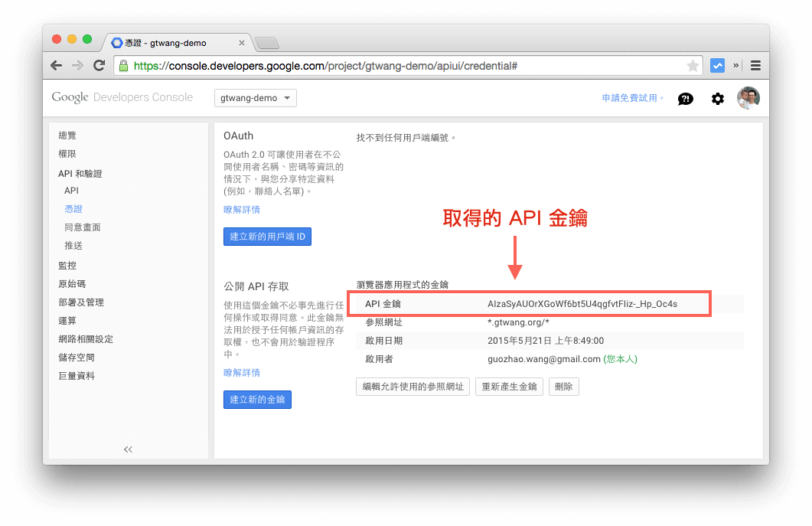The height and width of the screenshot is (526, 812).
Task: Open the settings gear in the console header
Action: click(x=717, y=98)
